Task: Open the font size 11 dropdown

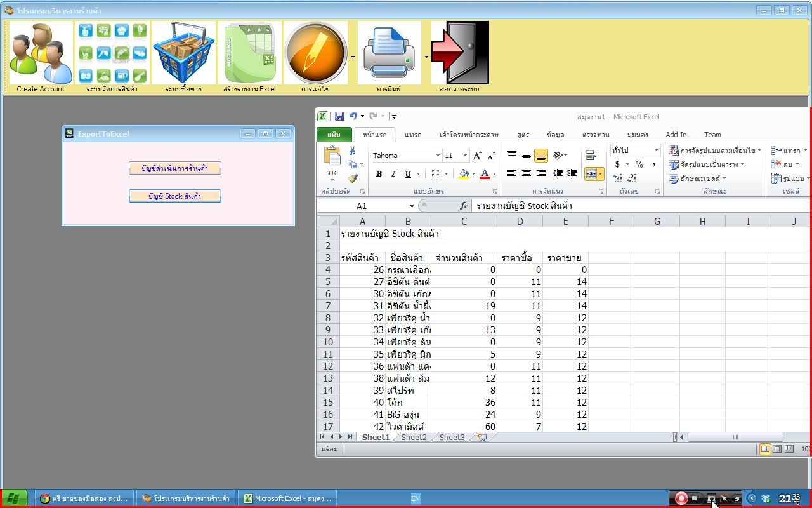Action: pos(465,156)
